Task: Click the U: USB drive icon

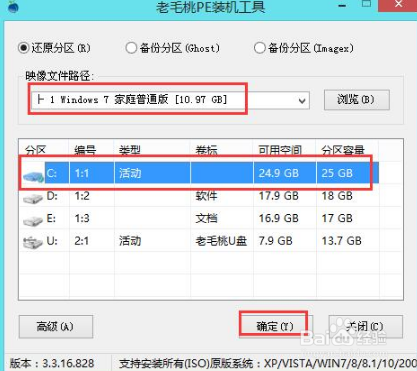Action: pyautogui.click(x=33, y=242)
